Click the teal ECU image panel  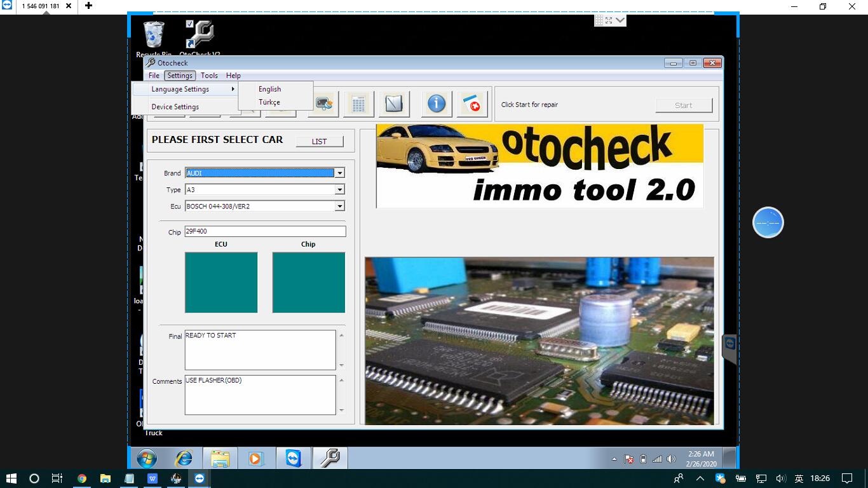221,282
